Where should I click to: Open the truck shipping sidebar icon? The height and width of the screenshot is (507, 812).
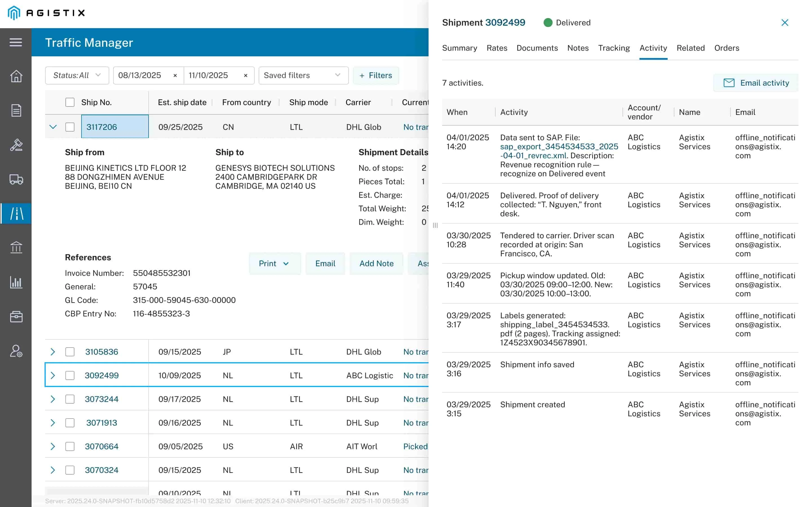coord(16,179)
